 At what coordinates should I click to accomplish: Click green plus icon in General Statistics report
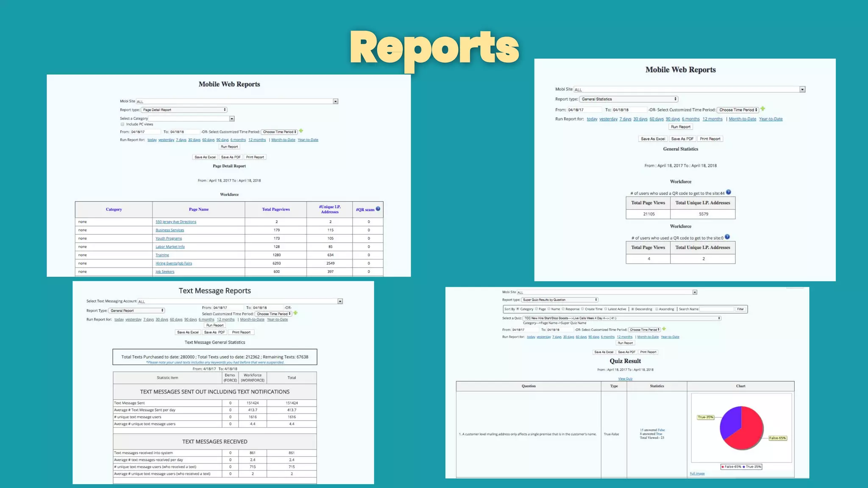click(x=763, y=109)
